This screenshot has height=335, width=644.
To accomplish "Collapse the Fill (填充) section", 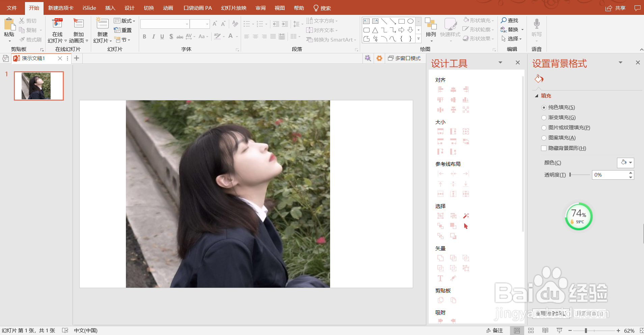I will click(537, 96).
